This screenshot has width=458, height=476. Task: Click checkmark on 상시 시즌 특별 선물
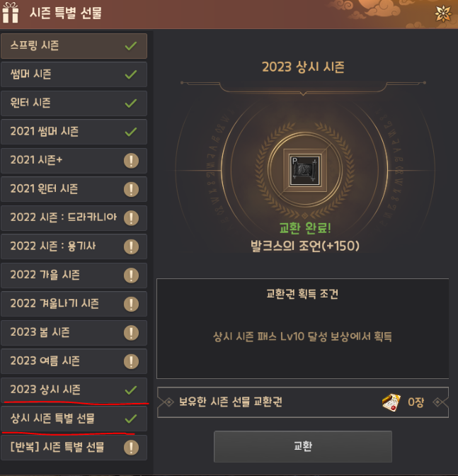point(131,419)
